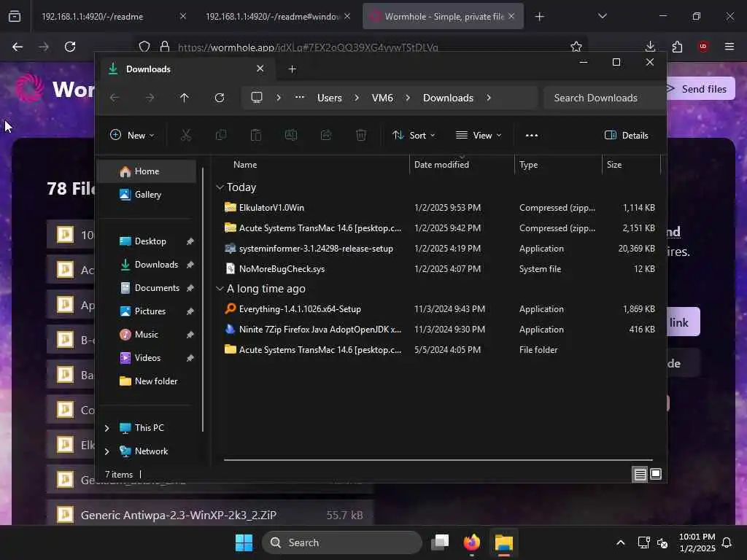
Task: Unpin Documents from Quick access
Action: click(x=190, y=288)
